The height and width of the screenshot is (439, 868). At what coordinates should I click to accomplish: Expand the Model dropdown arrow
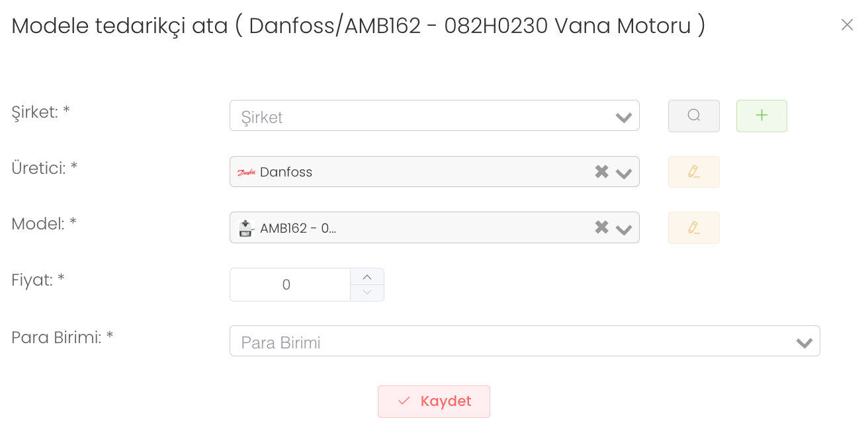[623, 229]
